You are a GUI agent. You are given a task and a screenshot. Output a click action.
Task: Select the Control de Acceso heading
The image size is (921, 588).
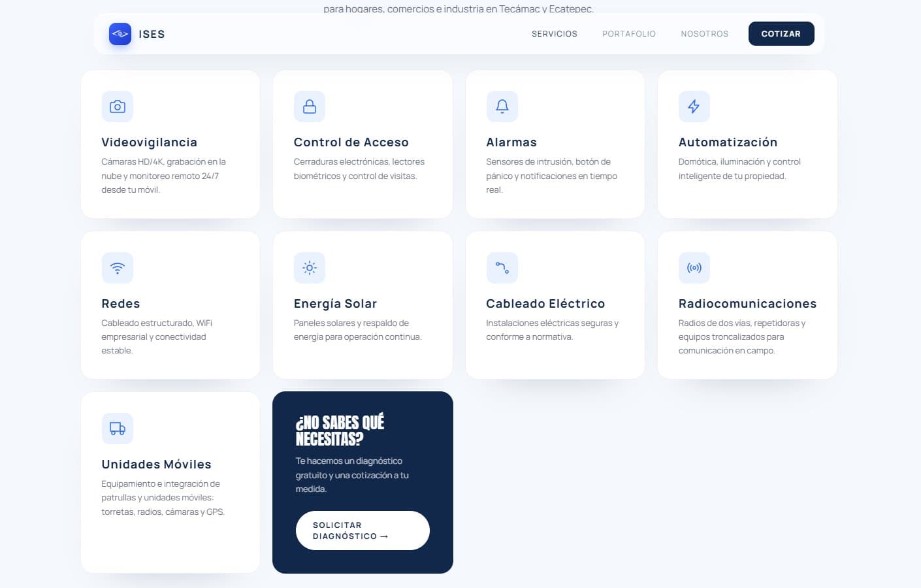pos(351,142)
